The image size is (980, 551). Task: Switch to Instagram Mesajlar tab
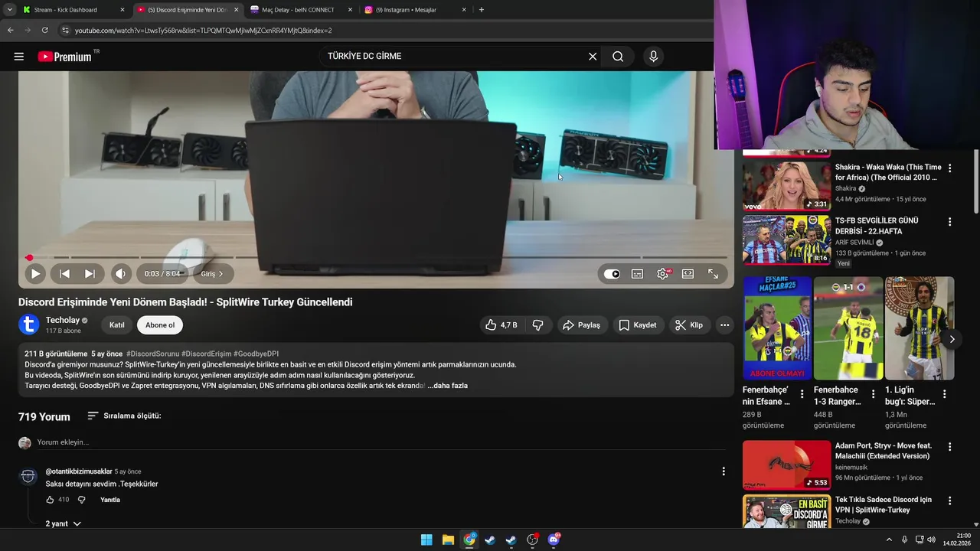[416, 10]
